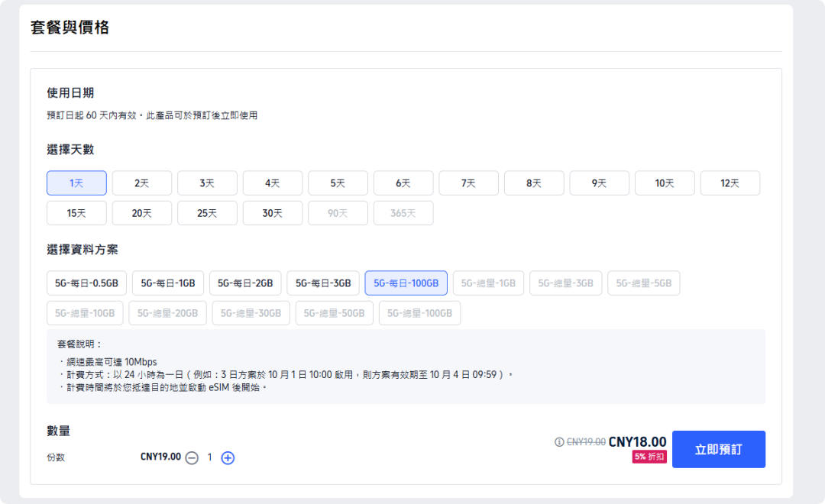This screenshot has height=504, width=825.
Task: Click the 套餐說明 label
Action: click(79, 344)
